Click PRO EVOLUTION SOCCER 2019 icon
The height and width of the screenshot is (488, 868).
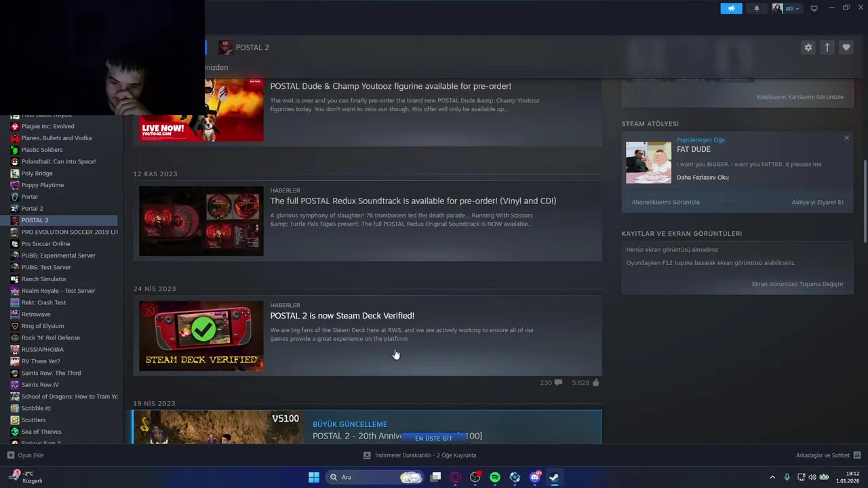(15, 232)
